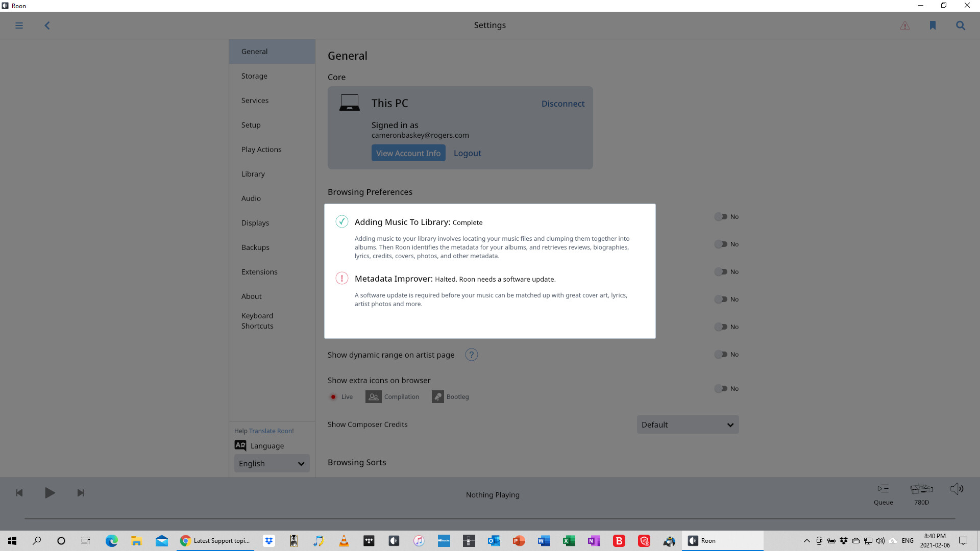The height and width of the screenshot is (551, 980).
Task: Open the search magnifier in Roon header
Action: pos(961,26)
